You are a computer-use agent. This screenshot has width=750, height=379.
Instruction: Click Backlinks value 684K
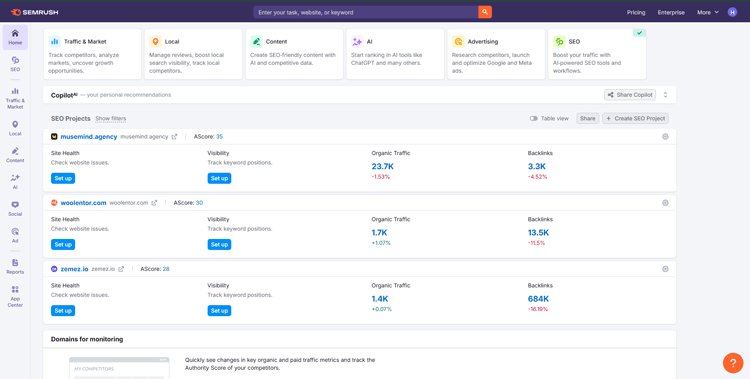coord(539,299)
